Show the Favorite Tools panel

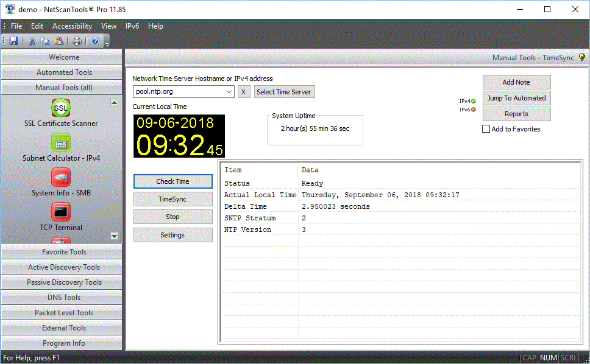[62, 252]
